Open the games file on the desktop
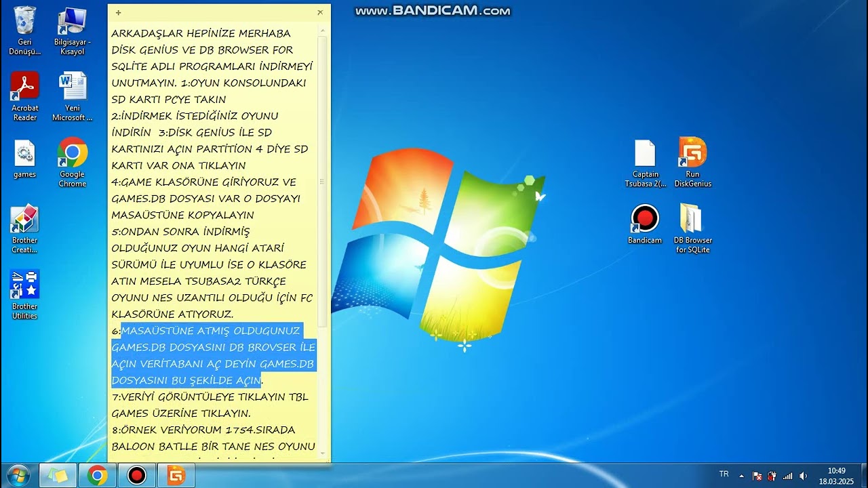Screen dimensions: 868x488 click(x=24, y=159)
